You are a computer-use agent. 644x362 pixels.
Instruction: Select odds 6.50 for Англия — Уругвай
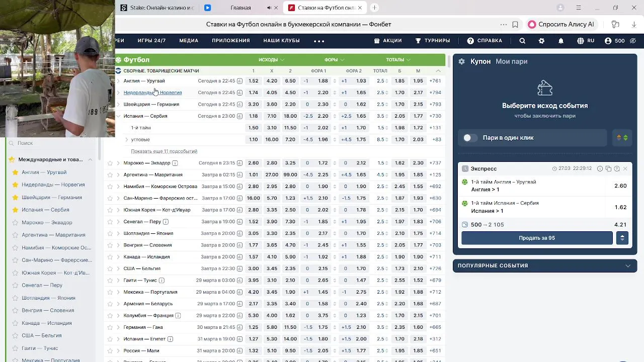click(x=290, y=81)
